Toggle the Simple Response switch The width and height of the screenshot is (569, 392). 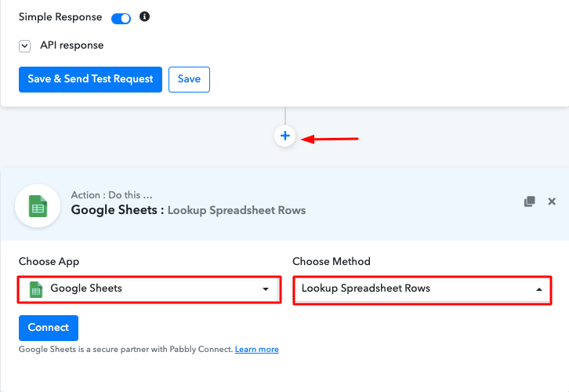tap(121, 18)
